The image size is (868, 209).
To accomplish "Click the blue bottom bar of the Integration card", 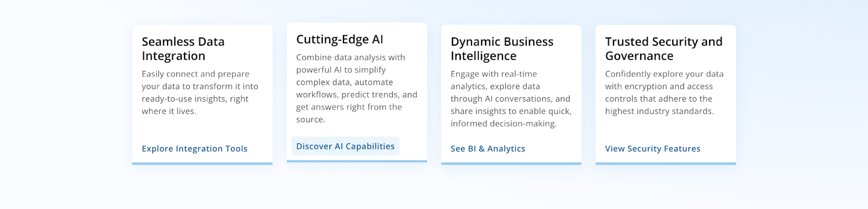I will tap(202, 163).
